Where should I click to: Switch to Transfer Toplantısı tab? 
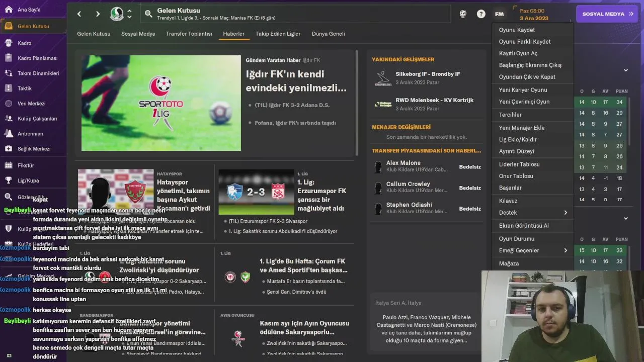click(x=189, y=34)
